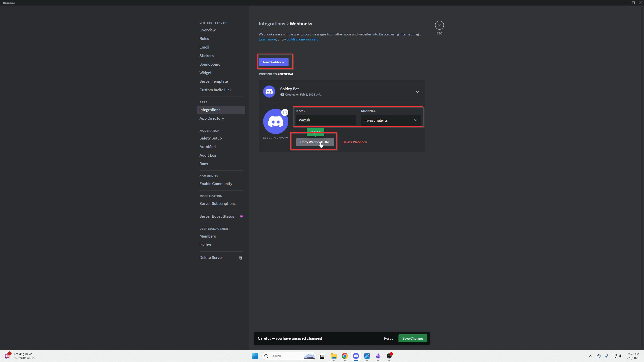The image size is (644, 362).
Task: Open File Explorer from the taskbar
Action: 333,356
